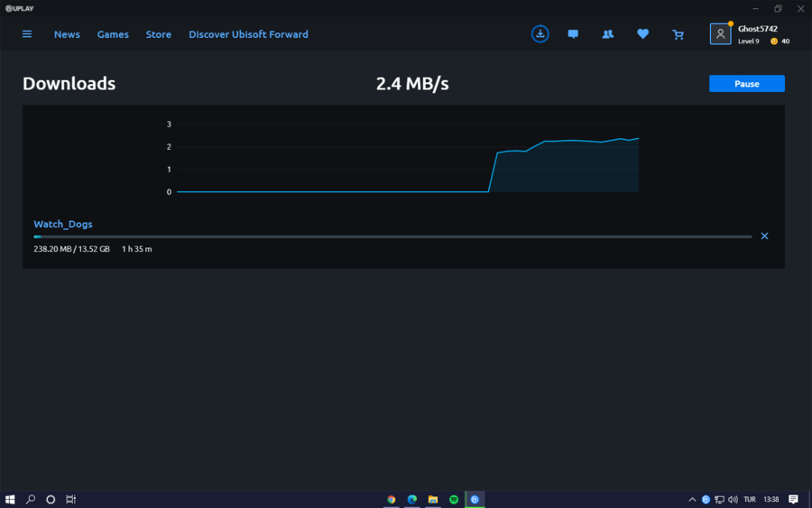Screen dimensions: 812x508
Task: Open Discover Ubisoft Forward page
Action: click(248, 34)
